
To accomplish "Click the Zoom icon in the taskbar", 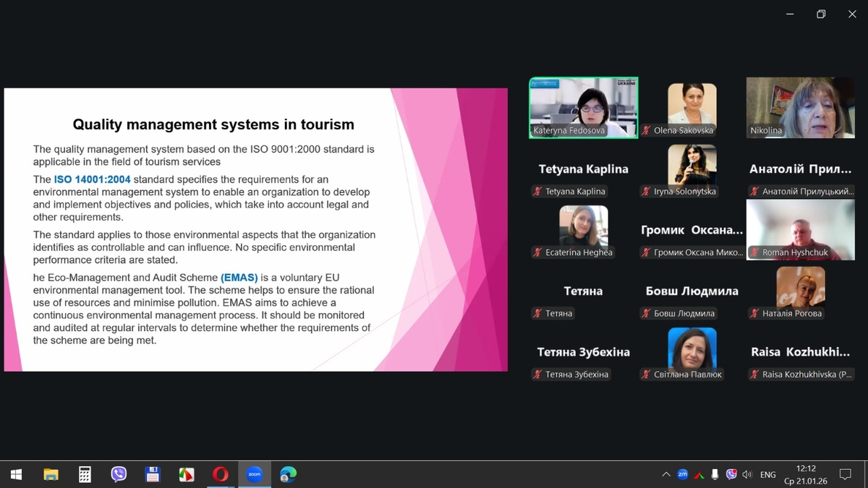I will [254, 474].
